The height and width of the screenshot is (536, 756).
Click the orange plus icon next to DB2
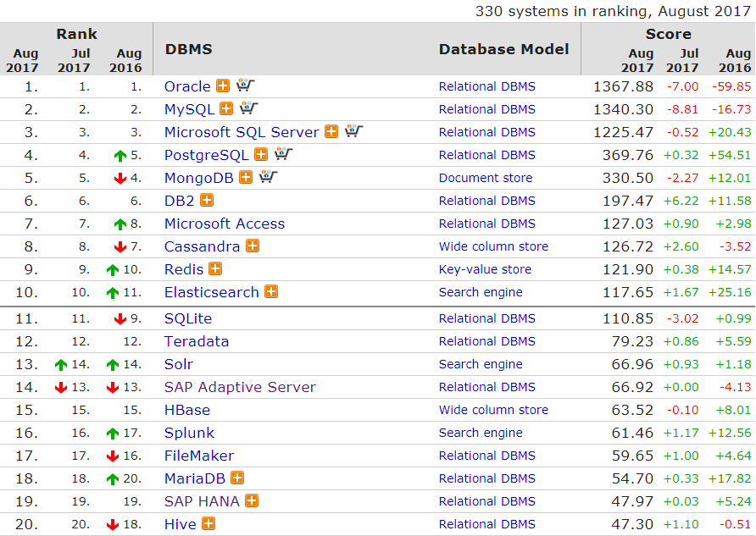pyautogui.click(x=207, y=200)
